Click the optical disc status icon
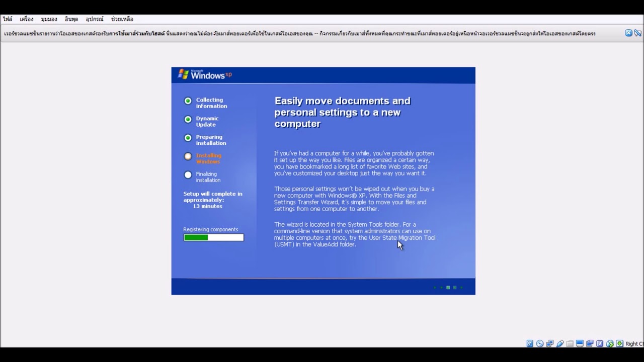The image size is (644, 362). click(540, 343)
